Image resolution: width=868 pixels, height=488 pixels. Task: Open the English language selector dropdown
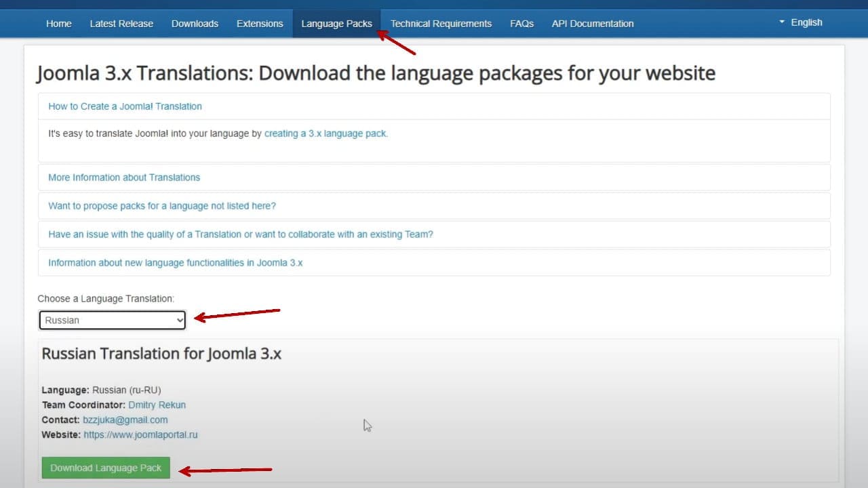pos(800,22)
